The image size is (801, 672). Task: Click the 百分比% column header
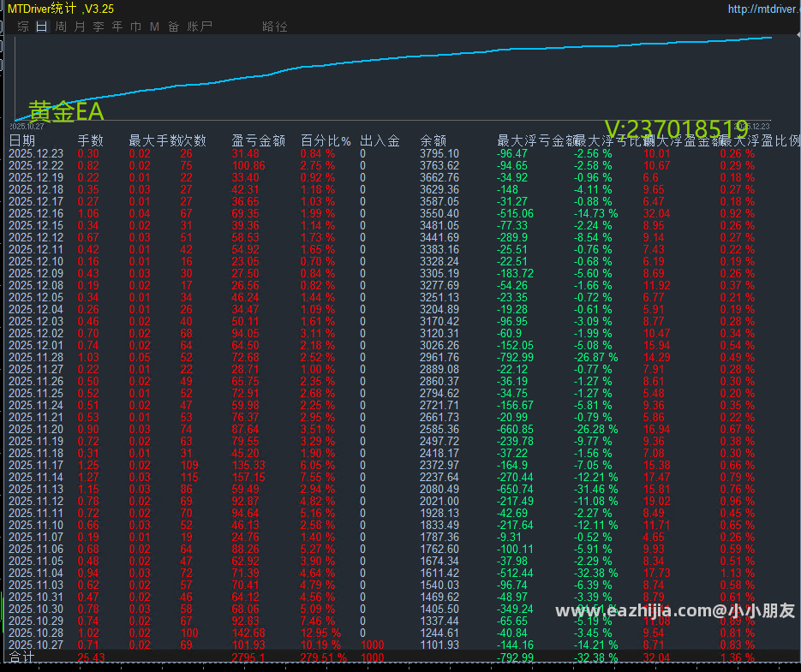(x=326, y=140)
